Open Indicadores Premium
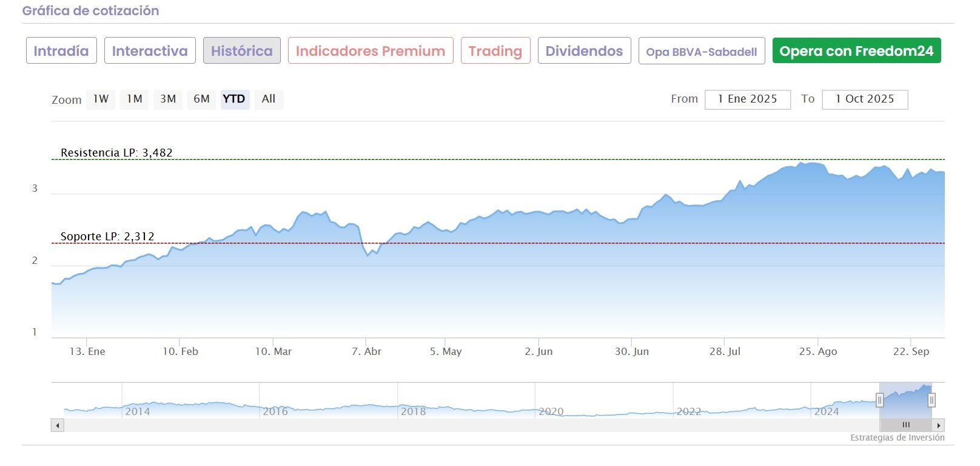Viewport: 980px width, 466px height. click(371, 51)
